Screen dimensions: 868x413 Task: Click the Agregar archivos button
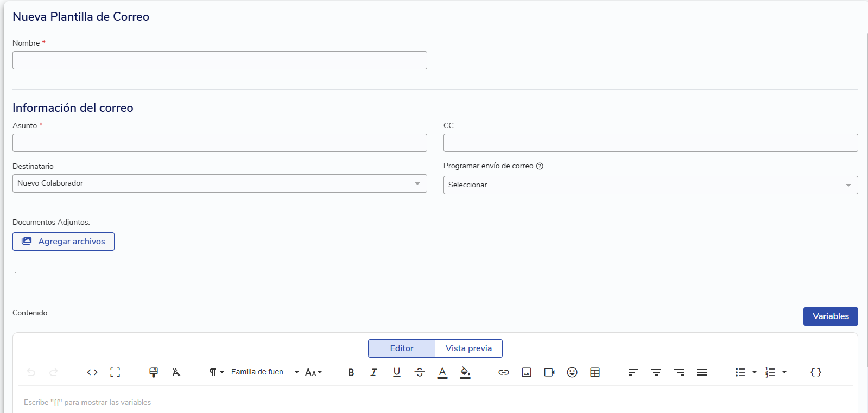[64, 242]
